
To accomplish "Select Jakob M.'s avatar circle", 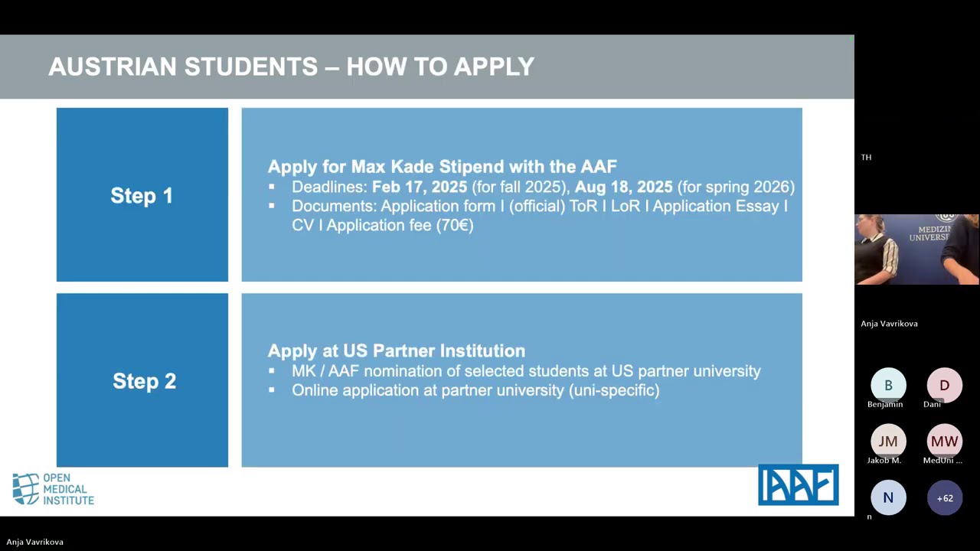I will [x=888, y=442].
